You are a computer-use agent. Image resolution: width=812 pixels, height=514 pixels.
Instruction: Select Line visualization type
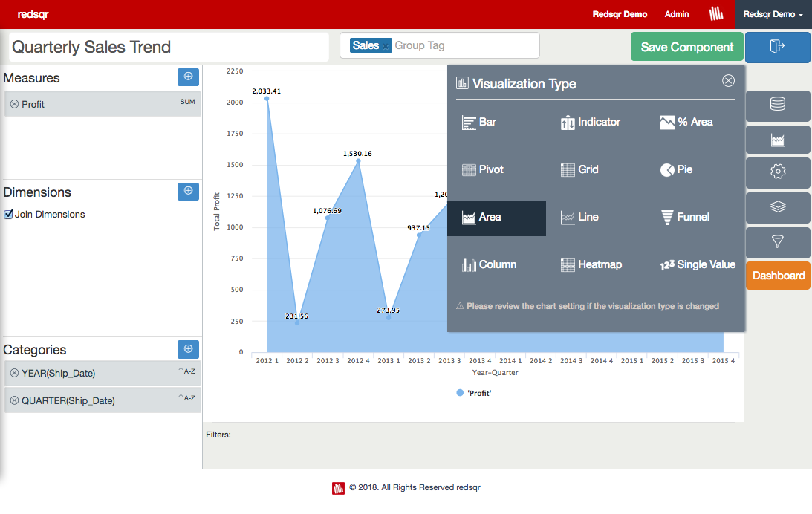point(579,218)
